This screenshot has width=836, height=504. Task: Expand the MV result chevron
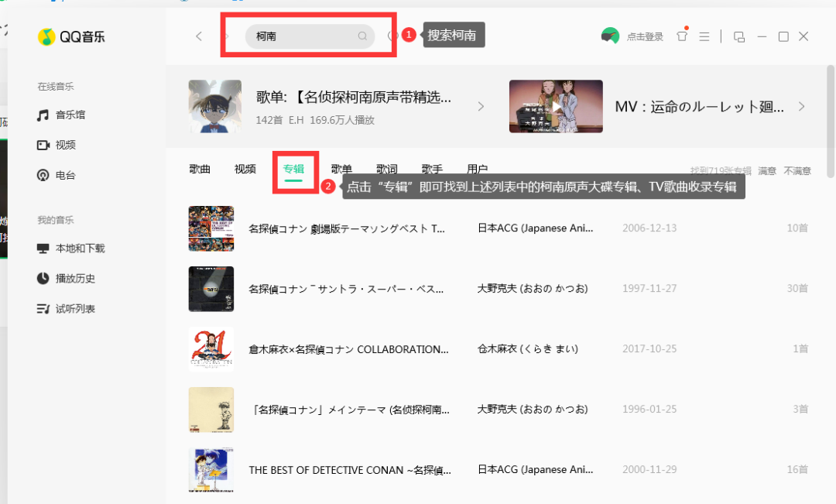point(801,107)
